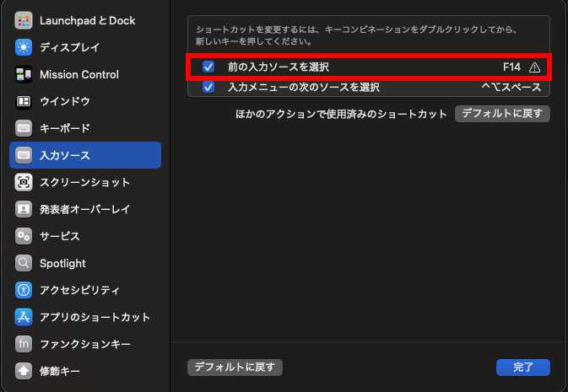Click the アプリのショートカット icon
568x392 pixels.
click(x=24, y=317)
